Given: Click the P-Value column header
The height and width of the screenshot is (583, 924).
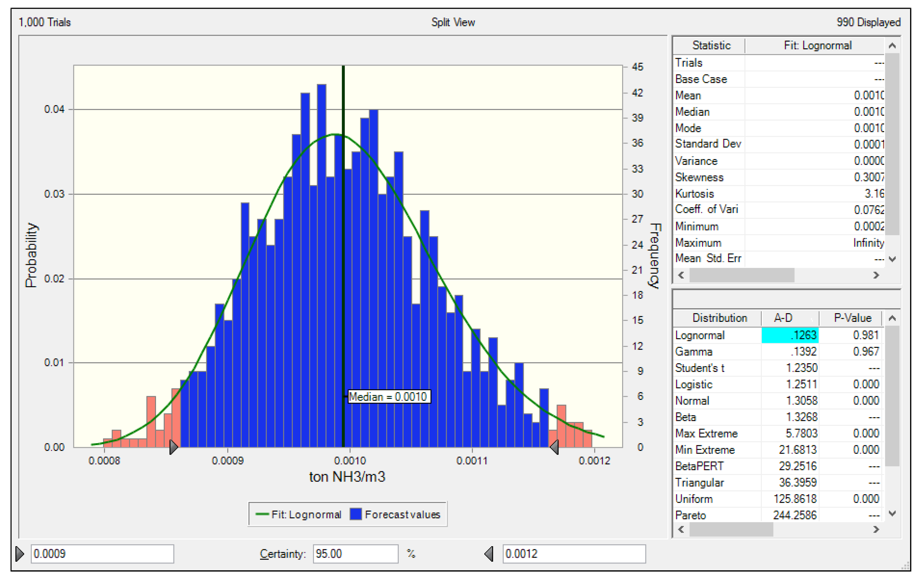Looking at the screenshot, I should click(852, 318).
